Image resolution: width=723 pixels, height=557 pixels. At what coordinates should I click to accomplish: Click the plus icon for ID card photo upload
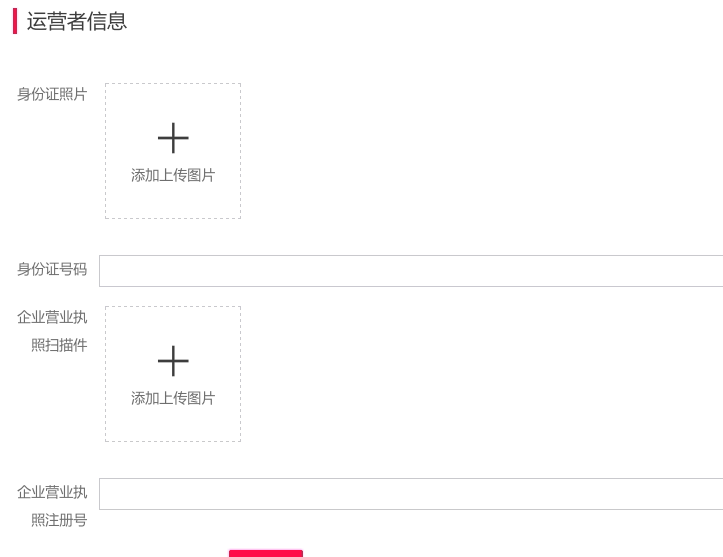pos(173,138)
